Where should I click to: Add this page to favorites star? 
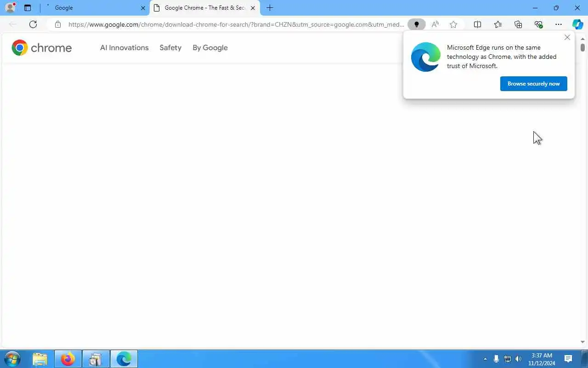453,24
